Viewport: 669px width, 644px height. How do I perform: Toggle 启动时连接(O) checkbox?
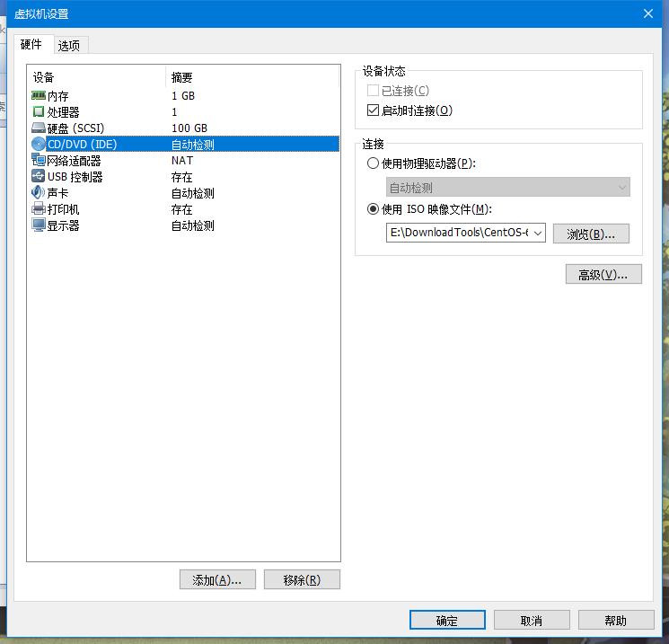pyautogui.click(x=373, y=110)
